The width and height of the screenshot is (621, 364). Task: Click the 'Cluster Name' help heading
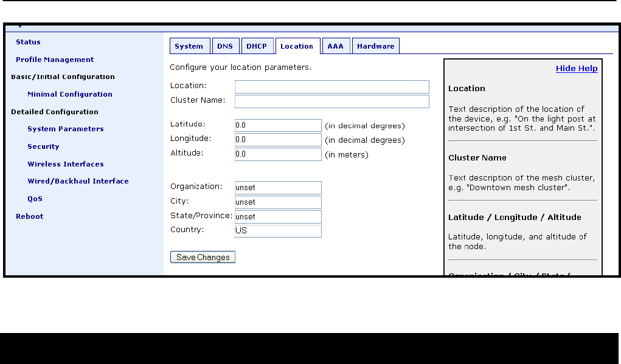[477, 157]
